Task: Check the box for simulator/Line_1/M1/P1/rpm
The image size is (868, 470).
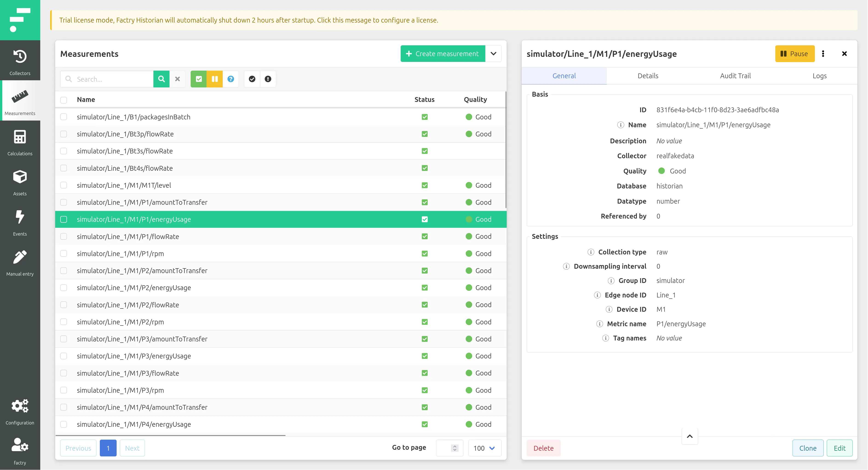Action: pyautogui.click(x=64, y=253)
